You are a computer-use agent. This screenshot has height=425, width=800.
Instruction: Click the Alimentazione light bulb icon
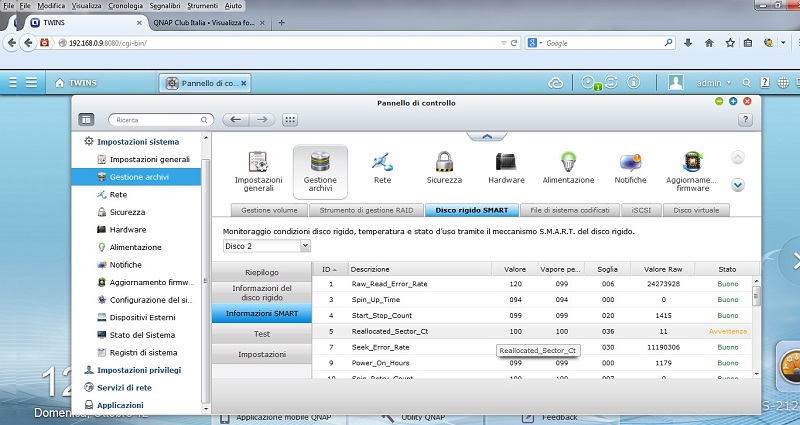pyautogui.click(x=568, y=162)
